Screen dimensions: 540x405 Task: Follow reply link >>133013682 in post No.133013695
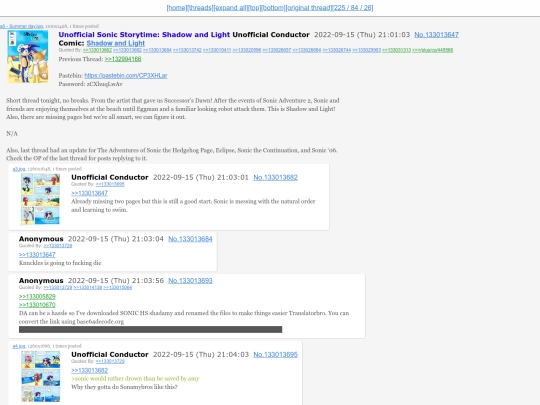(x=89, y=371)
